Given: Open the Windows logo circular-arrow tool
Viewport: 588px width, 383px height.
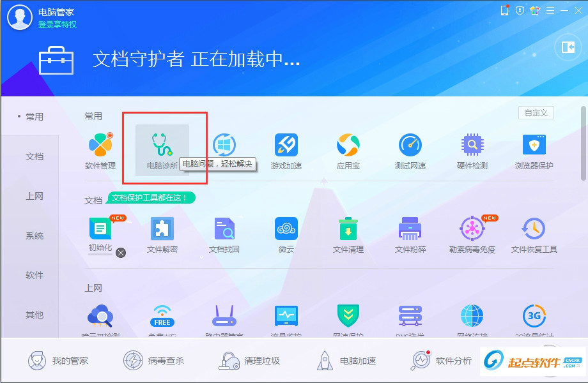Looking at the screenshot, I should (224, 146).
